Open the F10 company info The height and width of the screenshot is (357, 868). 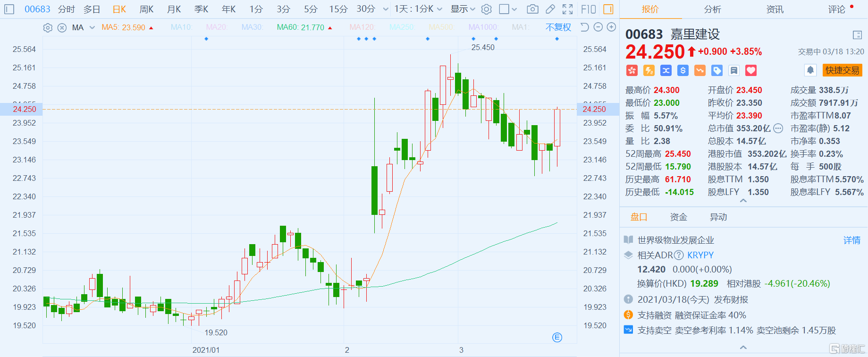pos(588,9)
